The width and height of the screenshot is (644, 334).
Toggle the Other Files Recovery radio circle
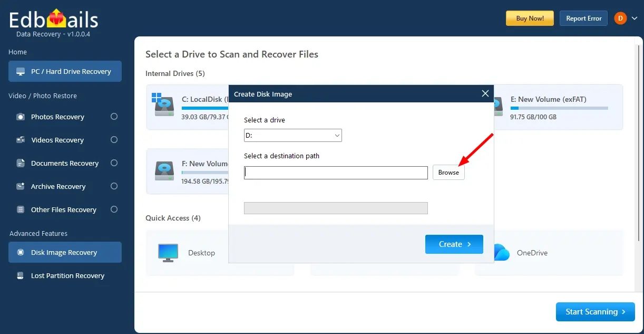[x=114, y=209]
